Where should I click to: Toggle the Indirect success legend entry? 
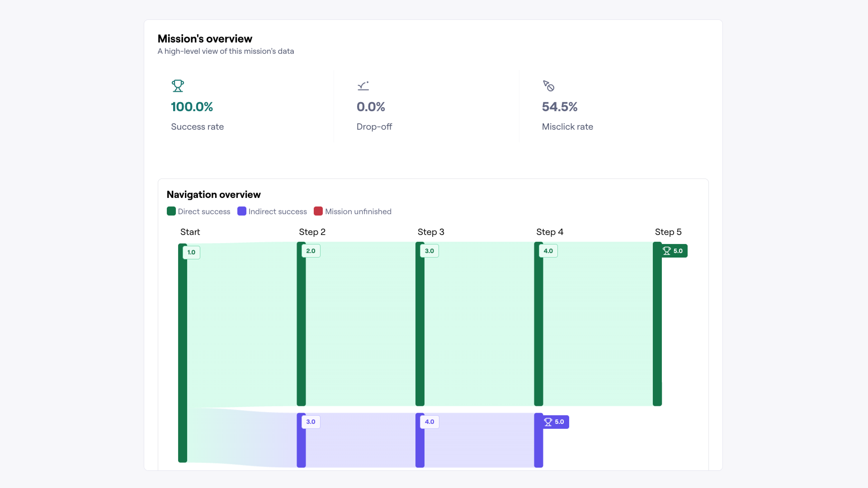coord(272,211)
